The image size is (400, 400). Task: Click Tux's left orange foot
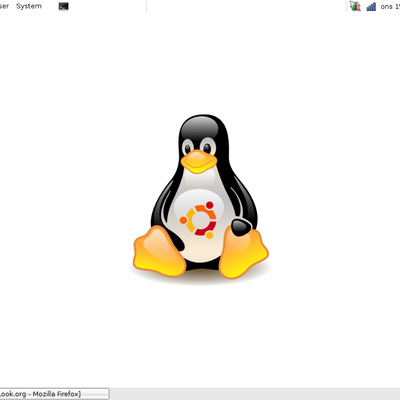(x=158, y=252)
